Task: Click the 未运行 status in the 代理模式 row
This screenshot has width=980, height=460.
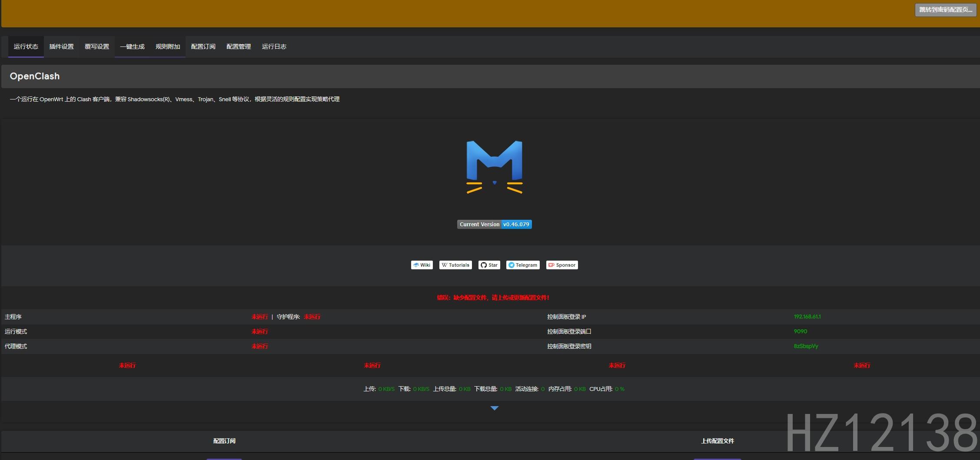Action: tap(260, 346)
